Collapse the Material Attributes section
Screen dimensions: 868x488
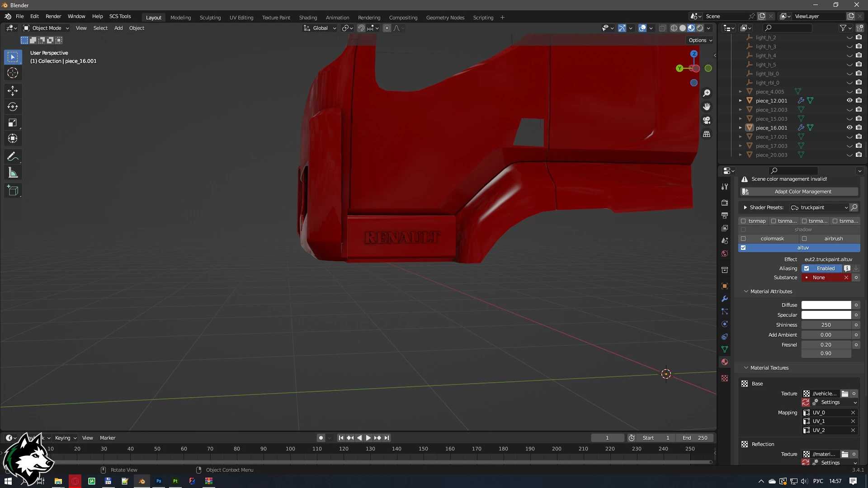(746, 291)
